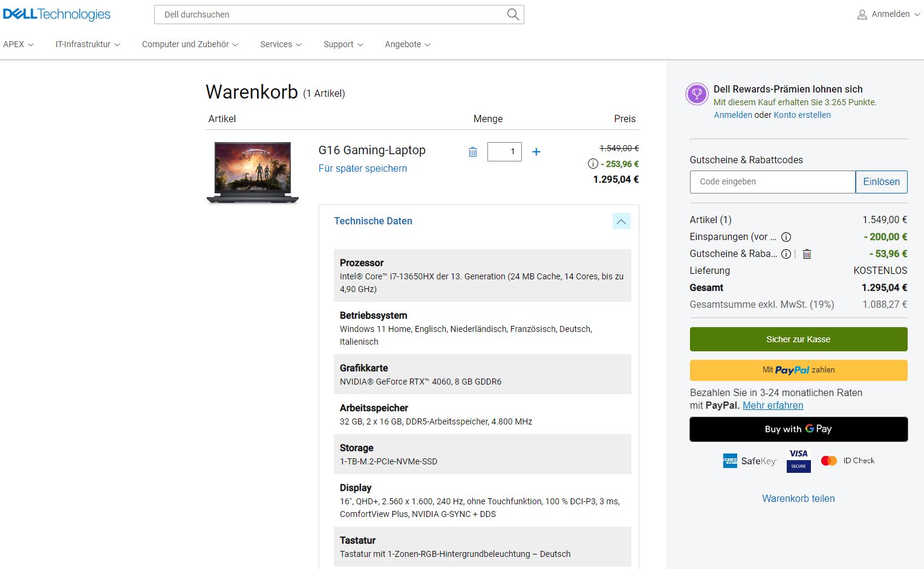Pay with the PayPal button
Viewport: 924px width, 569px height.
[798, 370]
